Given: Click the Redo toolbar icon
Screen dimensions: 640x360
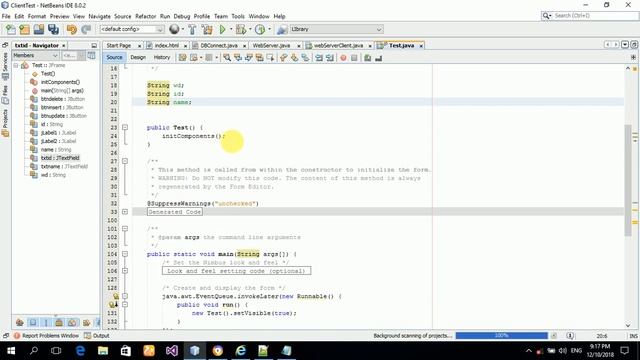Looking at the screenshot, I should 86,29.
